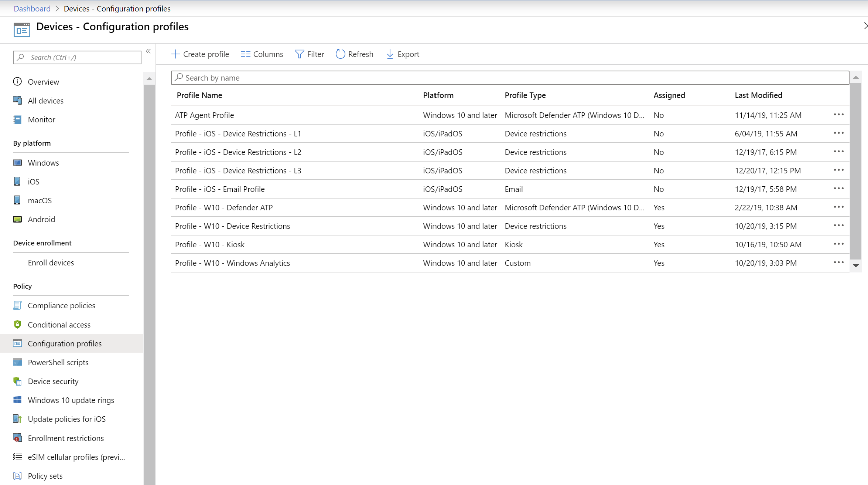The width and height of the screenshot is (868, 485).
Task: Click the PowerShell scripts icon
Action: pos(17,362)
